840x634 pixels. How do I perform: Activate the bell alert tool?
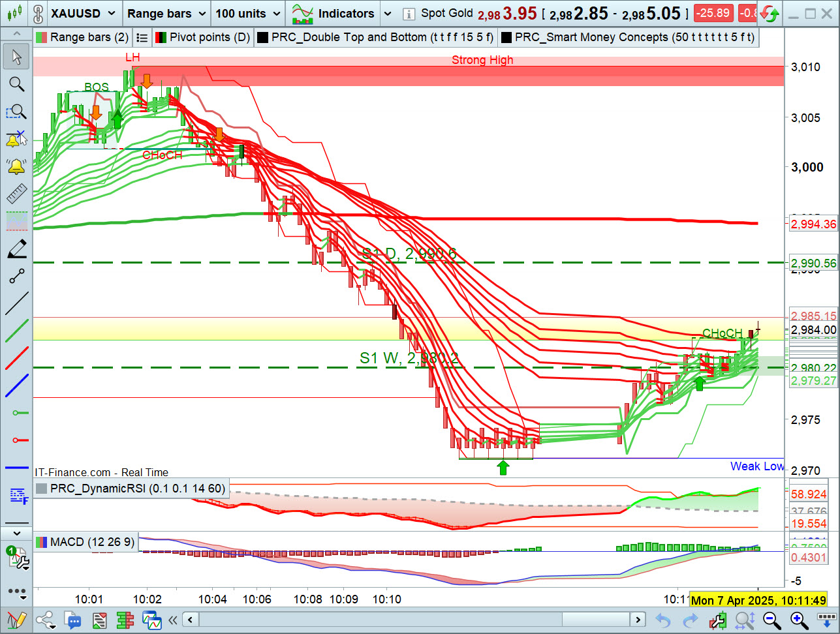(16, 166)
